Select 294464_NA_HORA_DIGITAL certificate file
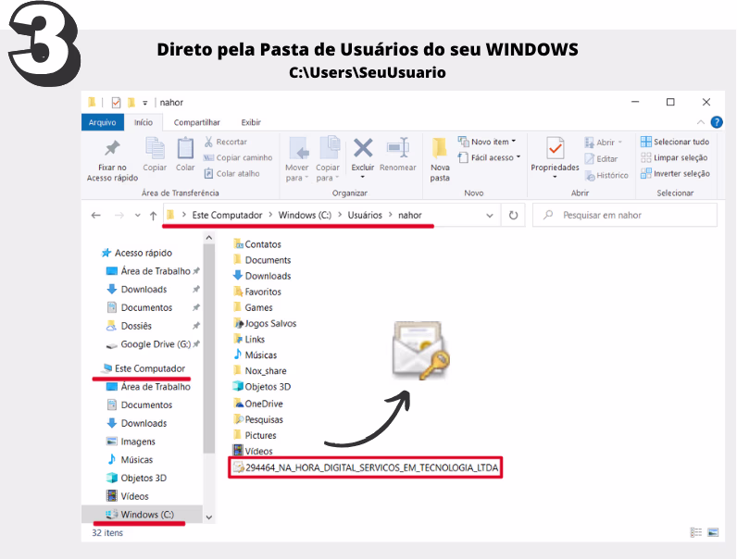 pyautogui.click(x=366, y=467)
